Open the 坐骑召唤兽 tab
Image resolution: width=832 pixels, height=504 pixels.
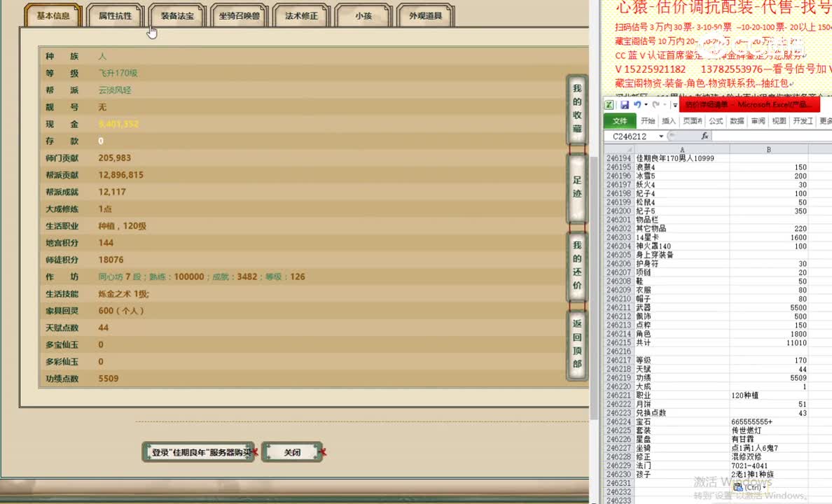click(240, 16)
